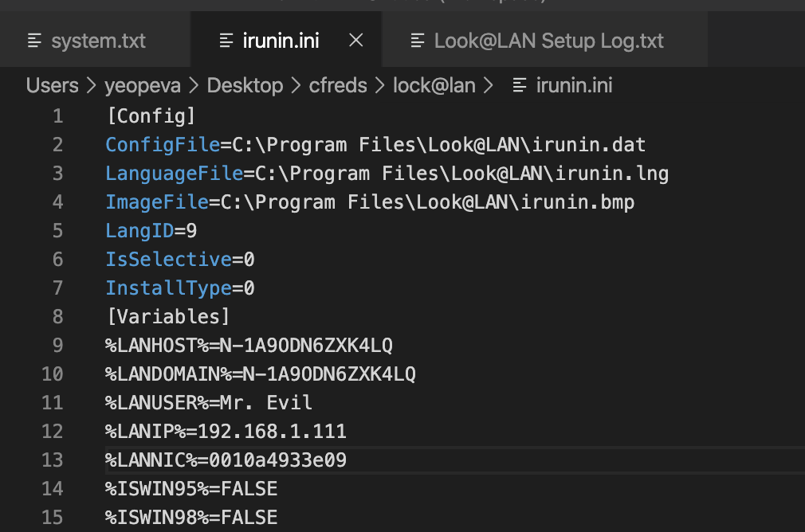Click the LanguageFile key on line 3

coord(175,174)
